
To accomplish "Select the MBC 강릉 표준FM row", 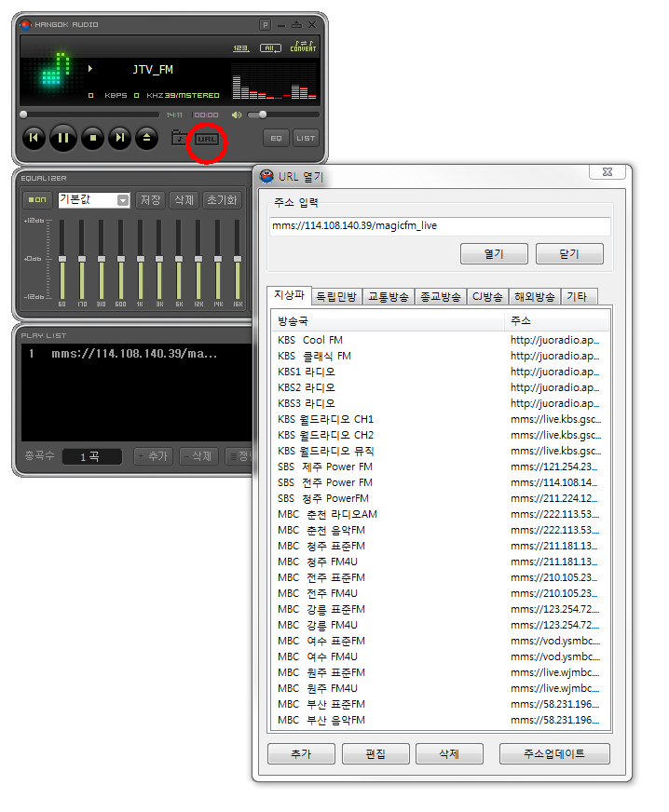I will click(440, 610).
